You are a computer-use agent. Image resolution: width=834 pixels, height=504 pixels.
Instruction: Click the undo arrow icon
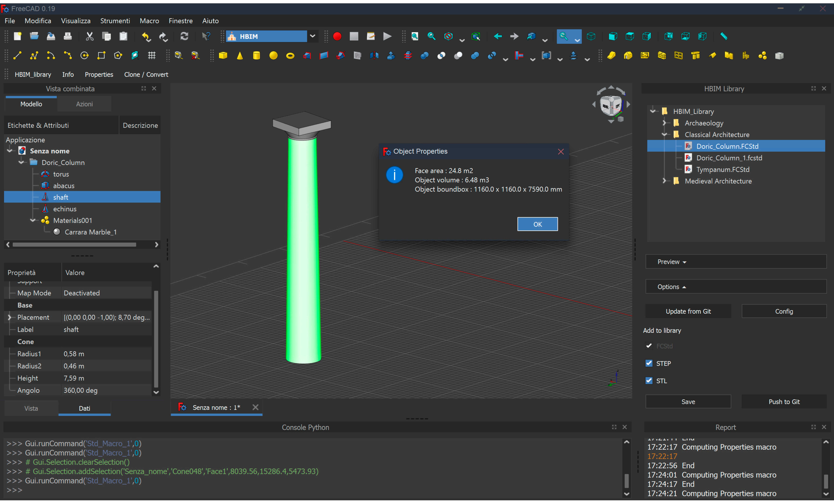[x=146, y=36]
